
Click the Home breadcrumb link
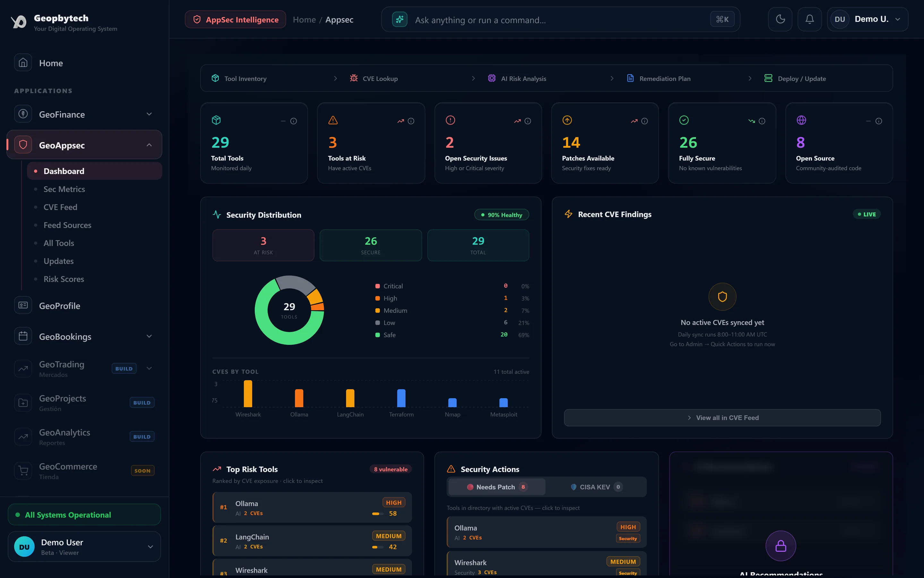coord(304,20)
